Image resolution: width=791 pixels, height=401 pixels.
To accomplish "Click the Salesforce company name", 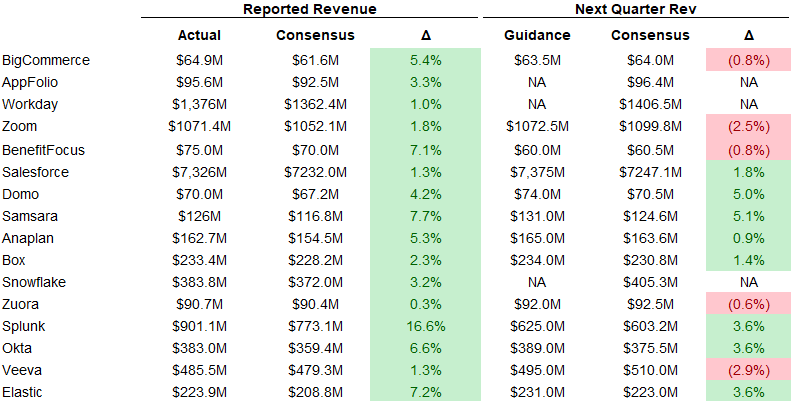I will [35, 172].
